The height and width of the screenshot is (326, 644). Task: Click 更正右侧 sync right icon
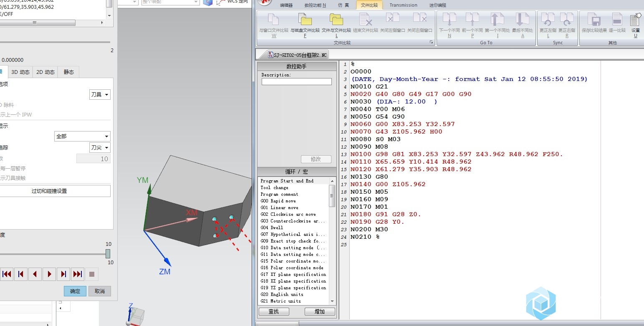pyautogui.click(x=566, y=20)
